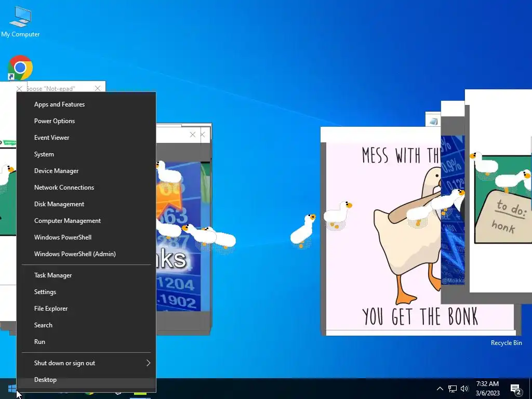Open Task Manager from the menu
532x399 pixels.
pos(87,275)
